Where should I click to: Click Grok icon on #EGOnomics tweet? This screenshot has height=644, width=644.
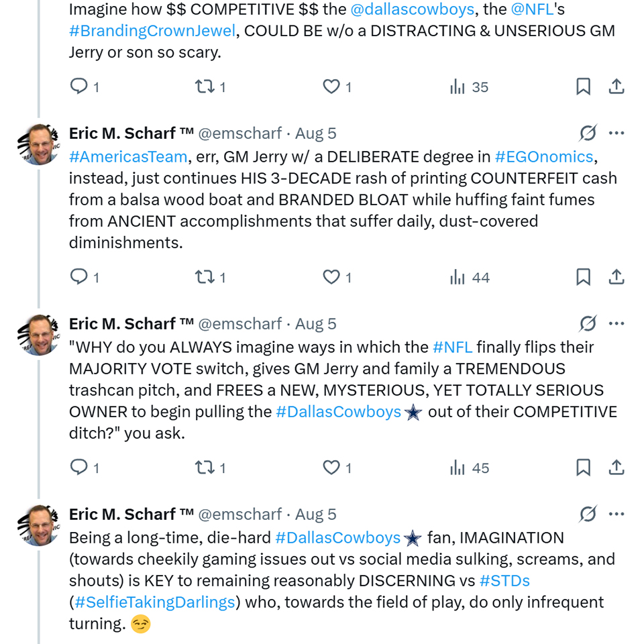(x=588, y=133)
